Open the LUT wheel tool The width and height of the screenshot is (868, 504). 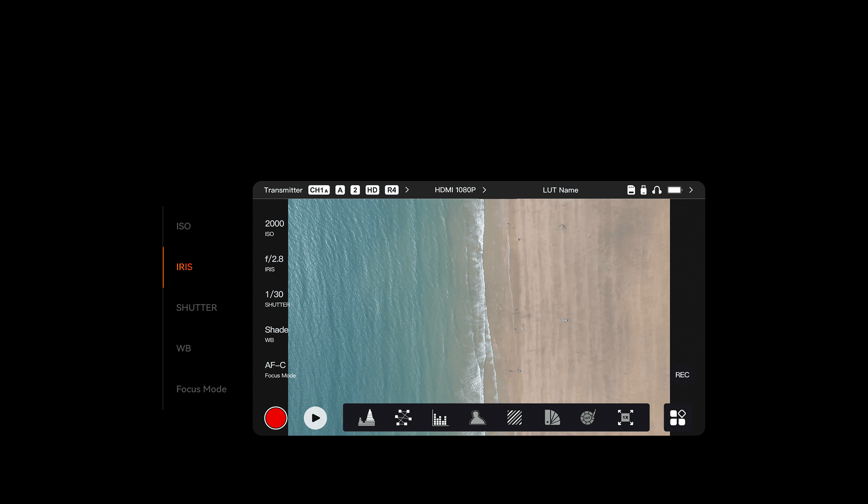tap(588, 418)
